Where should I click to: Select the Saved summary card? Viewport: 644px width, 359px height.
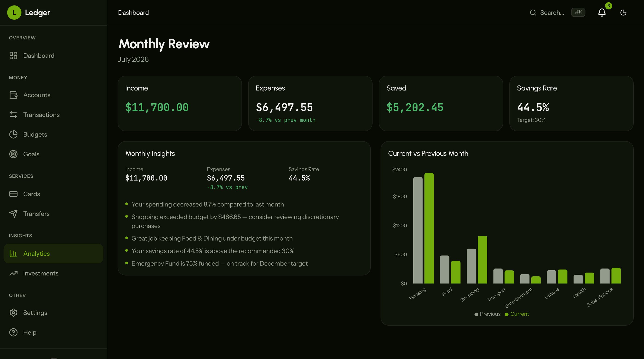441,103
